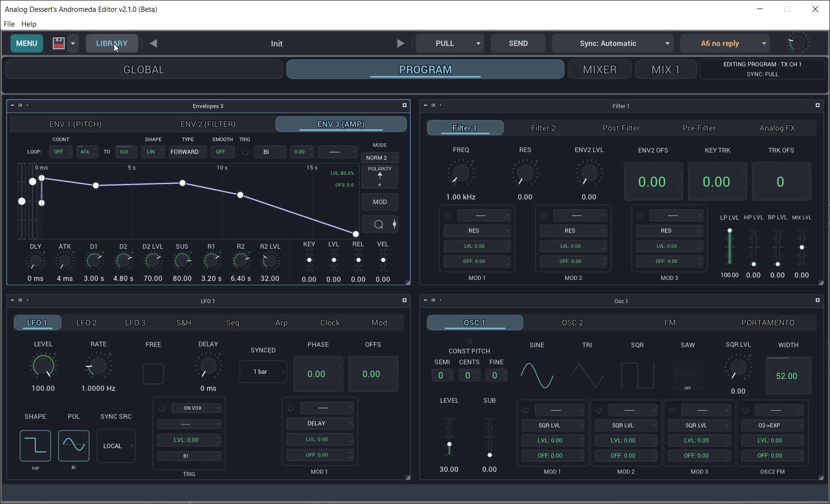Select the triangle waveform icon in Osc 1

pos(587,376)
